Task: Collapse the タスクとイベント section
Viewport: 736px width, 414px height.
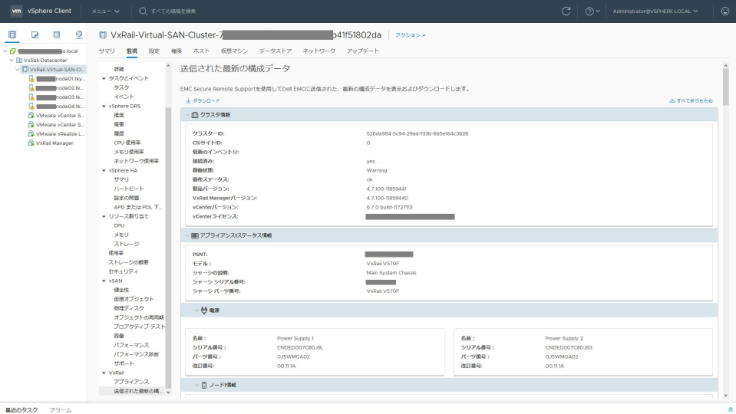Action: click(x=104, y=78)
